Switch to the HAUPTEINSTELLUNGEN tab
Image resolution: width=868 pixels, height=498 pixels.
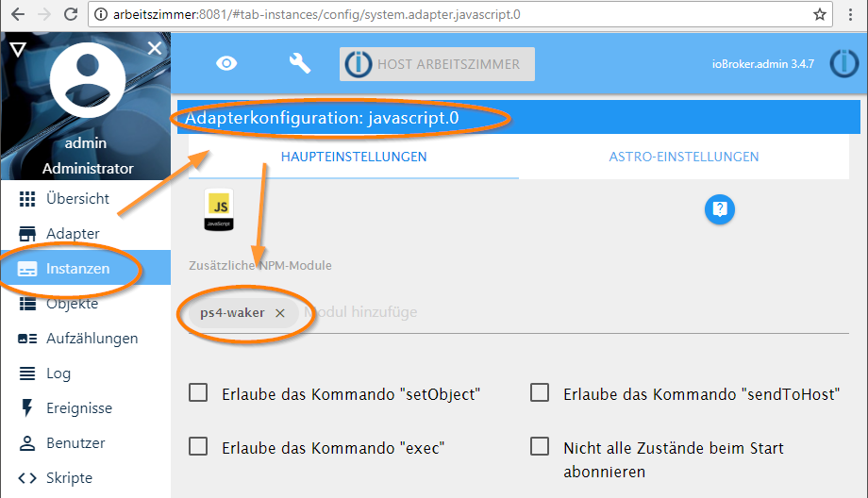354,157
